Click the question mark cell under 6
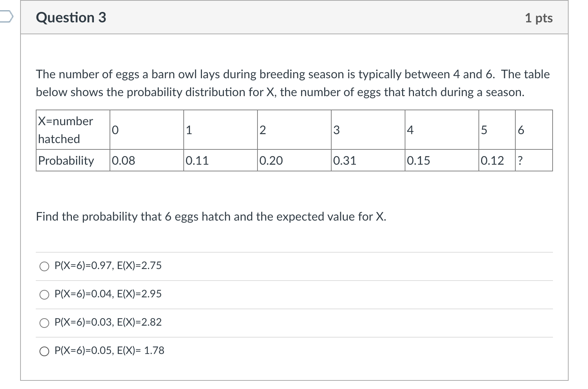588x389 pixels. tap(534, 161)
